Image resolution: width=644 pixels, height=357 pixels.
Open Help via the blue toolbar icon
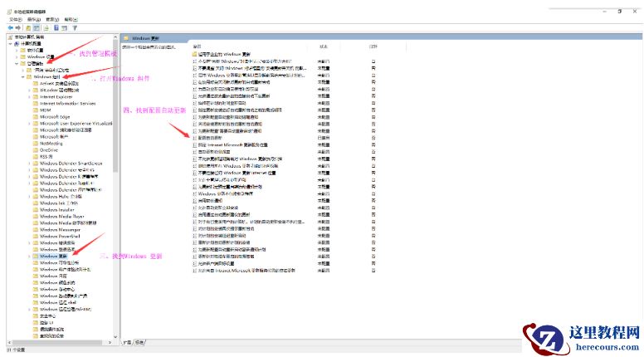56,28
